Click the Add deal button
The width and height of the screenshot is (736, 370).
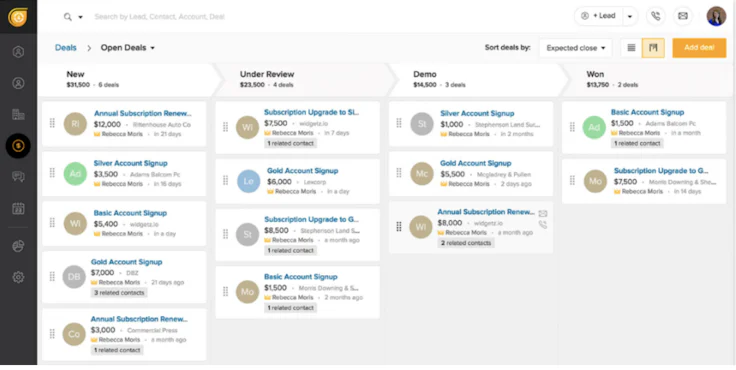(699, 48)
